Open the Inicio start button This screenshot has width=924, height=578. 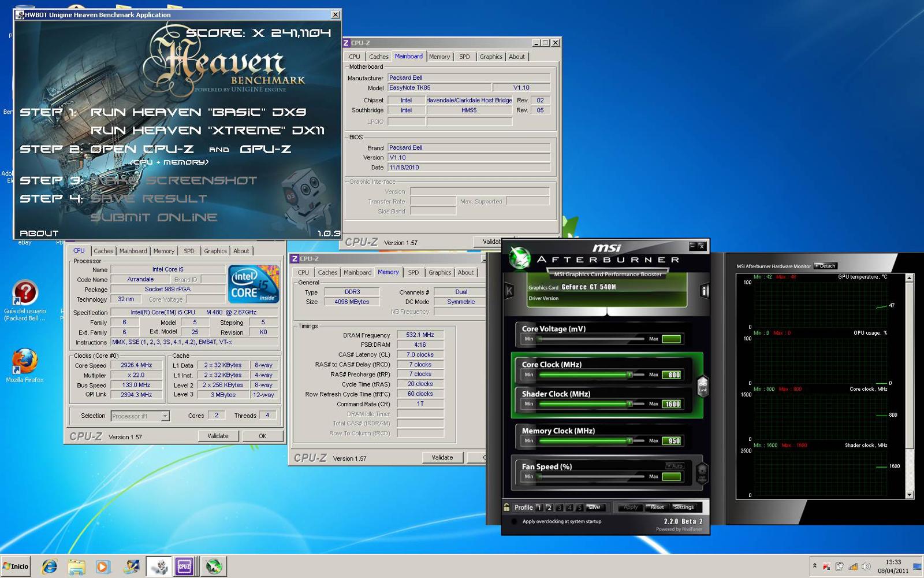pyautogui.click(x=16, y=566)
